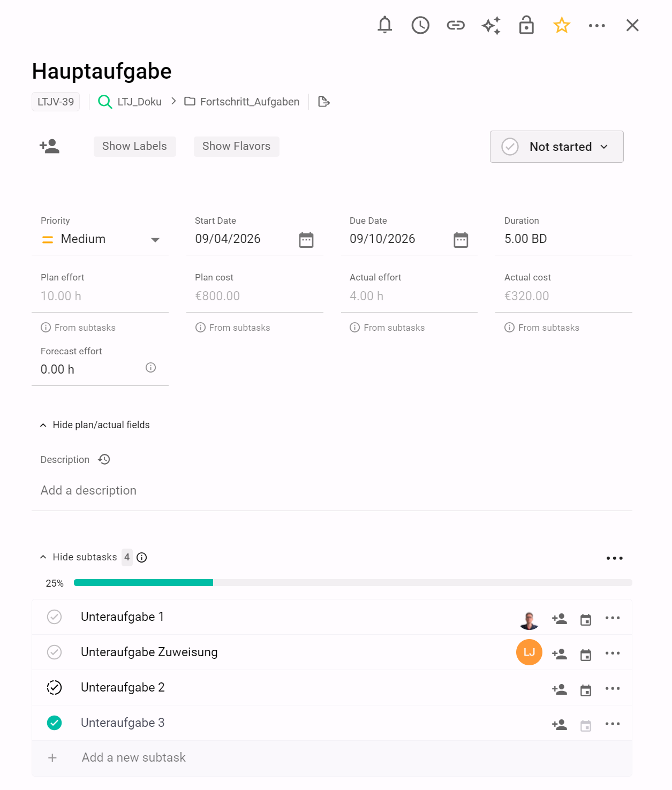The image size is (672, 790).
Task: Set a date for Unteraufgabe Zuweisung
Action: click(586, 655)
